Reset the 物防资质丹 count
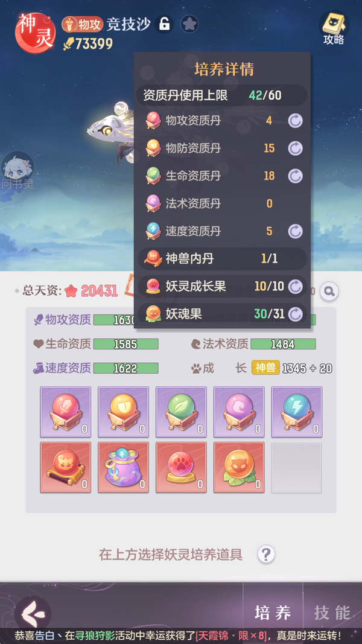This screenshot has width=362, height=644. pyautogui.click(x=295, y=148)
